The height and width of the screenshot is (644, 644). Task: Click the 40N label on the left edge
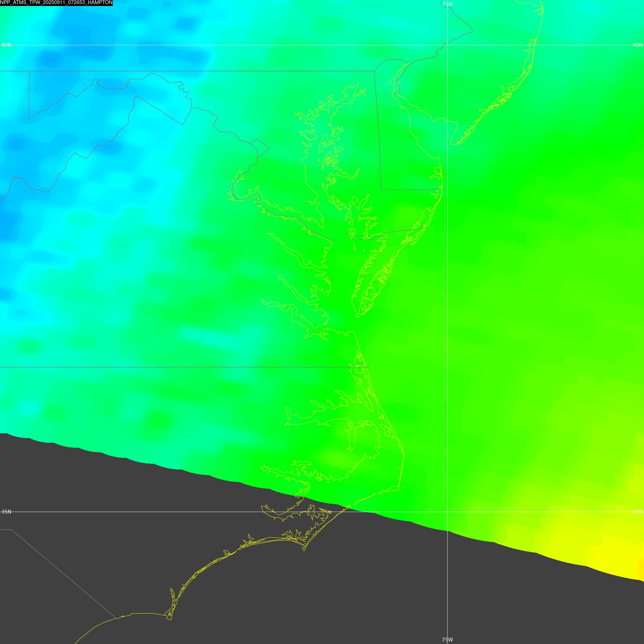click(x=6, y=45)
